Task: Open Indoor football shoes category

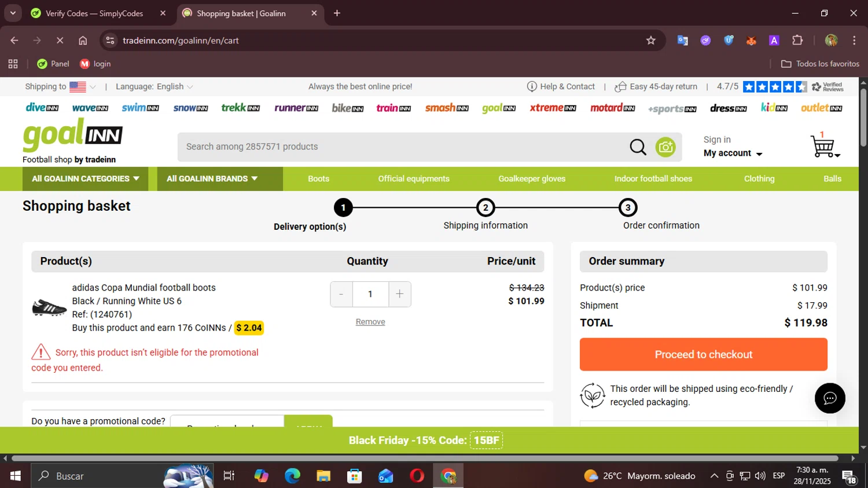Action: coord(653,179)
